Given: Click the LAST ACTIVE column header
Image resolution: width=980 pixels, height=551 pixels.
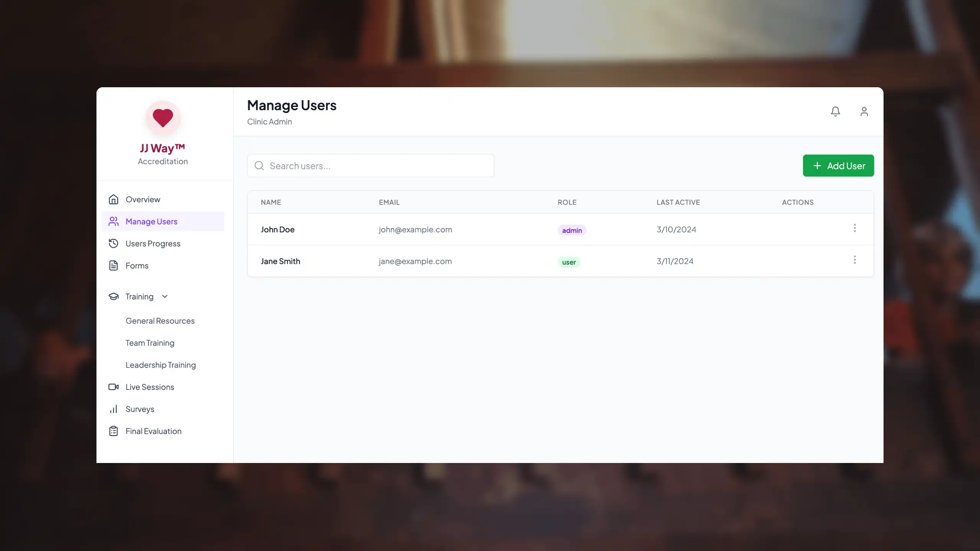Looking at the screenshot, I should click(x=678, y=202).
